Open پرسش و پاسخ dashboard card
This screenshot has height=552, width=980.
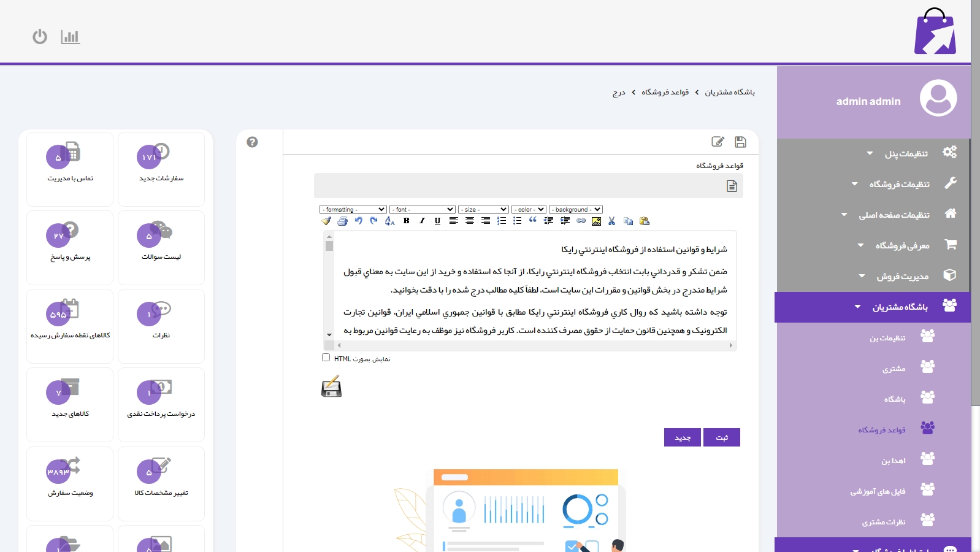click(70, 248)
